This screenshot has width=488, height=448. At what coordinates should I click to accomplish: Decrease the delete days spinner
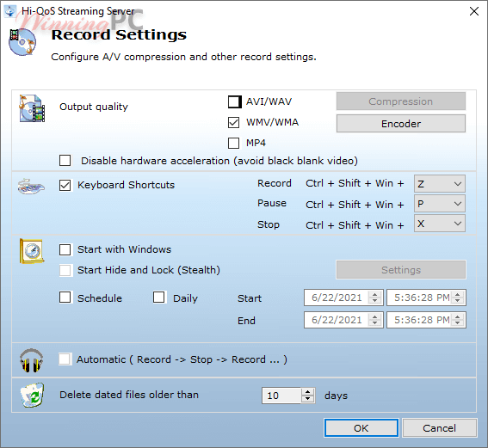click(x=308, y=399)
